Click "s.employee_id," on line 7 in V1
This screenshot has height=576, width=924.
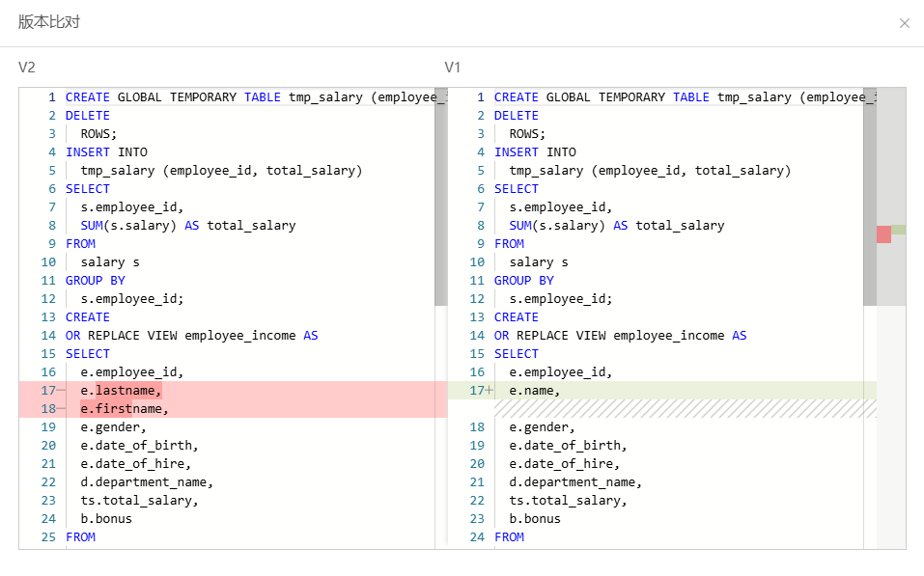(x=560, y=207)
